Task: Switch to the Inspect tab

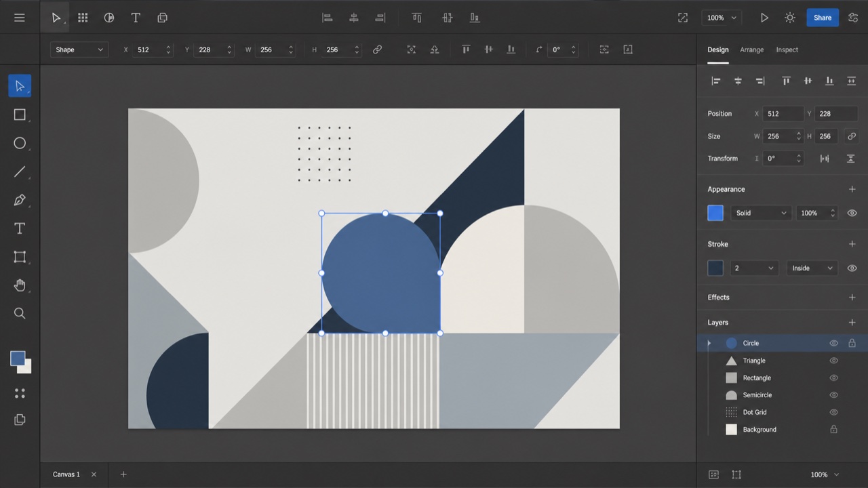Action: click(787, 49)
